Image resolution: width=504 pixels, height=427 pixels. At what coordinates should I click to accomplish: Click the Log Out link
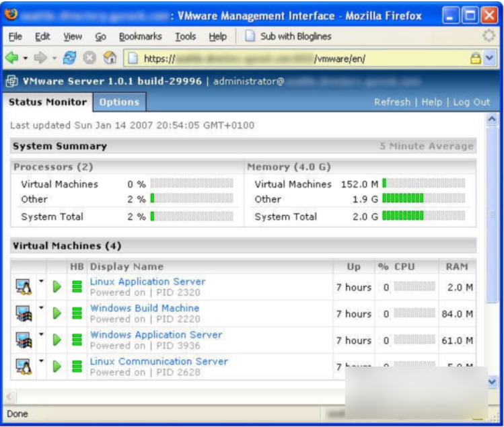click(471, 102)
